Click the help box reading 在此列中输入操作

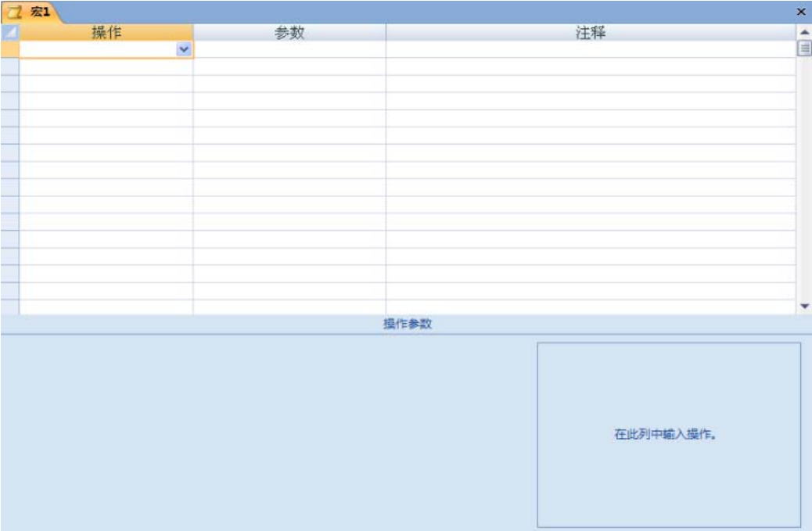[668, 435]
